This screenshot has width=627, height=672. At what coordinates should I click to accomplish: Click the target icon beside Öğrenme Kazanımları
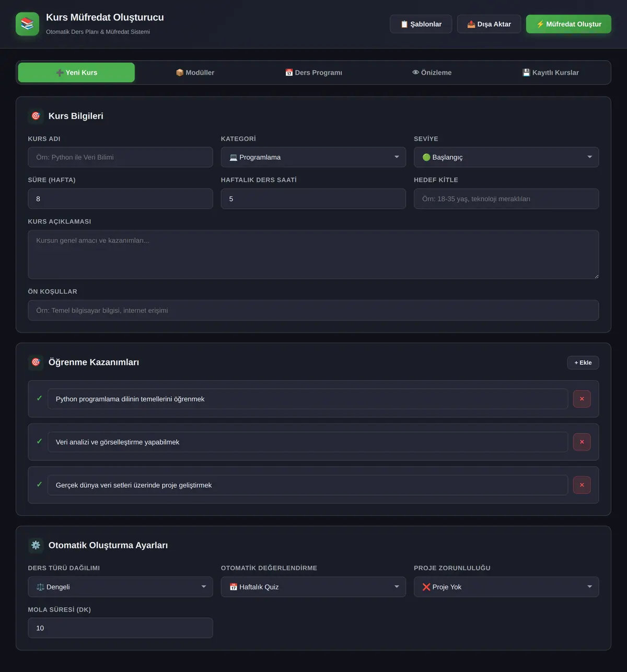point(36,362)
